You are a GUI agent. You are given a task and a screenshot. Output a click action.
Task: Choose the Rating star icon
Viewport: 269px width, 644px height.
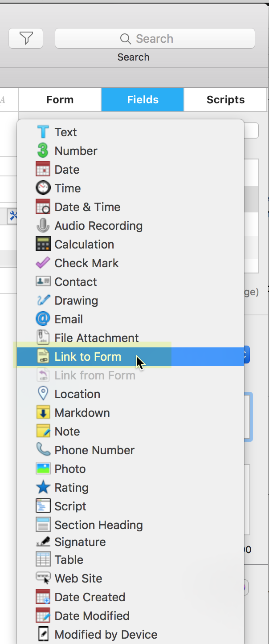(x=43, y=487)
